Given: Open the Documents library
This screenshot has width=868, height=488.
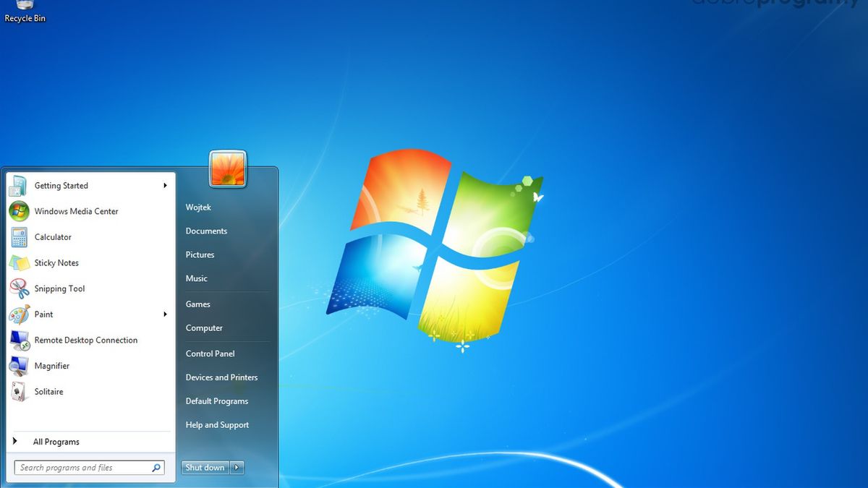Looking at the screenshot, I should tap(206, 231).
